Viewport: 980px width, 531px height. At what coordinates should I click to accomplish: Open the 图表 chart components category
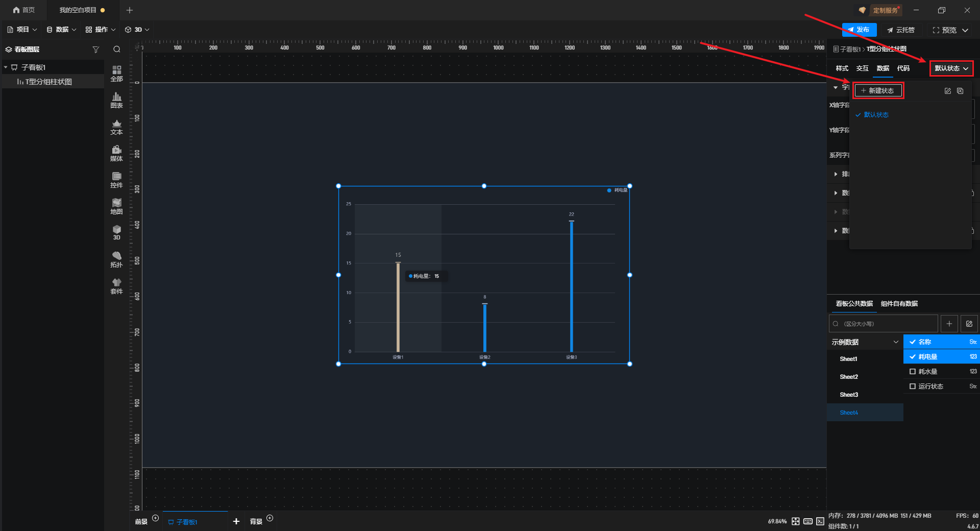click(x=116, y=100)
